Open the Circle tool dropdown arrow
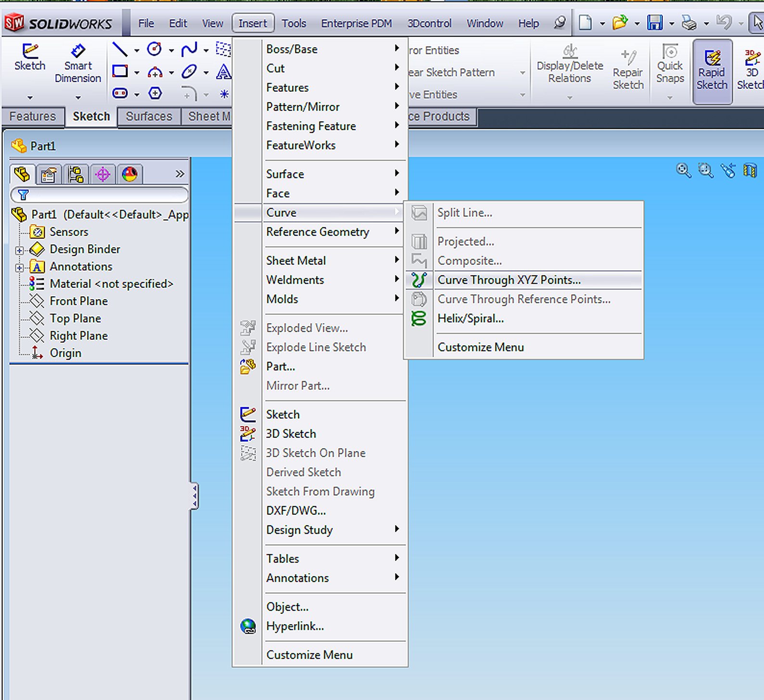Screen dimensions: 764x700 point(171,50)
